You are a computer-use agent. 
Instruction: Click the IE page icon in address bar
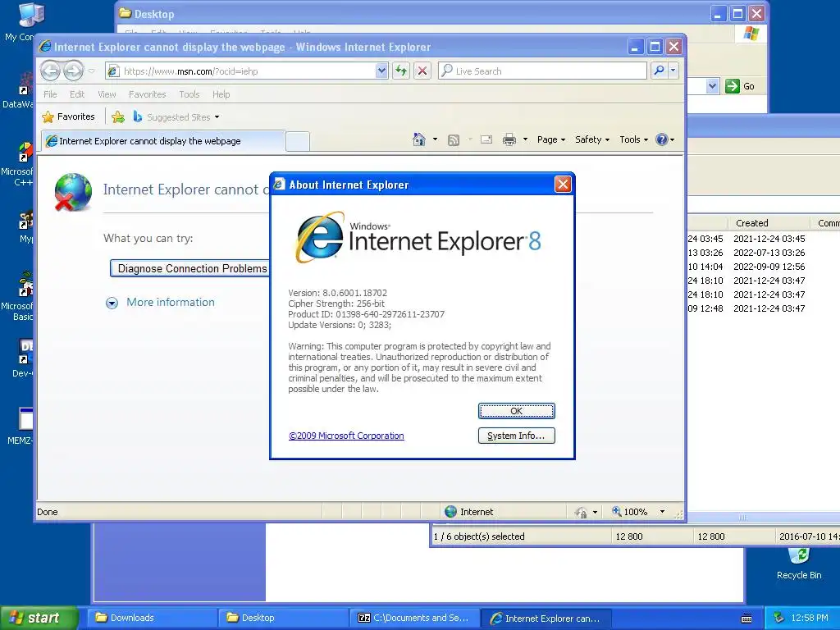pyautogui.click(x=113, y=71)
